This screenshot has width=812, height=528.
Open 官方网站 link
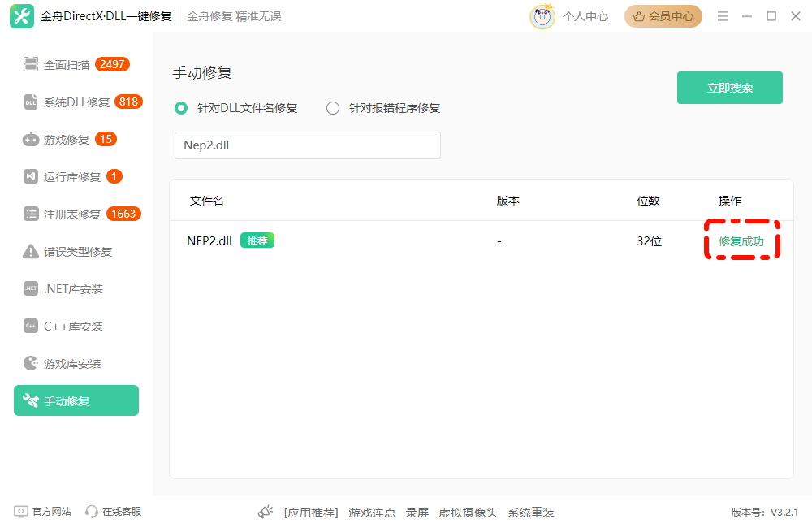pyautogui.click(x=51, y=512)
